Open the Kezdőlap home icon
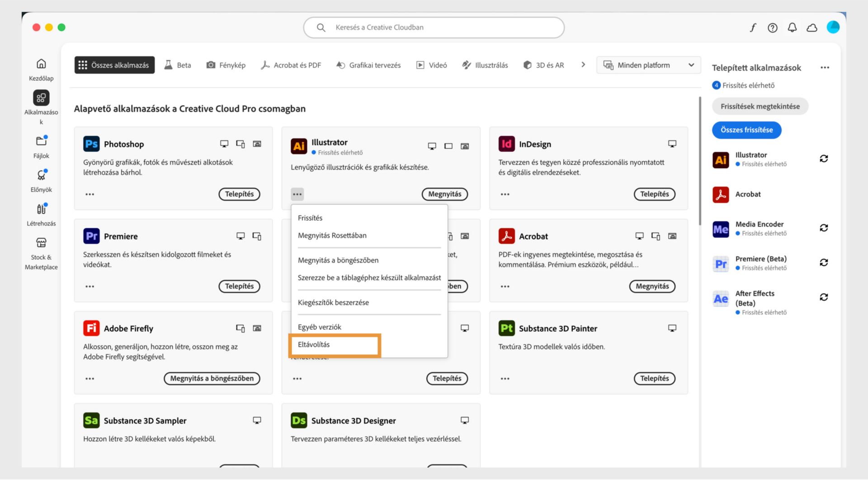The height and width of the screenshot is (480, 868). (41, 64)
